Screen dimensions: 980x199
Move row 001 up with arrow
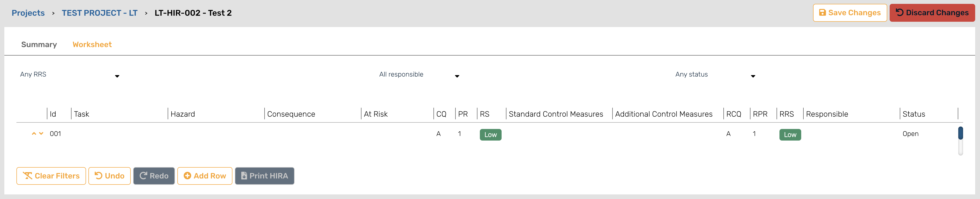click(34, 134)
